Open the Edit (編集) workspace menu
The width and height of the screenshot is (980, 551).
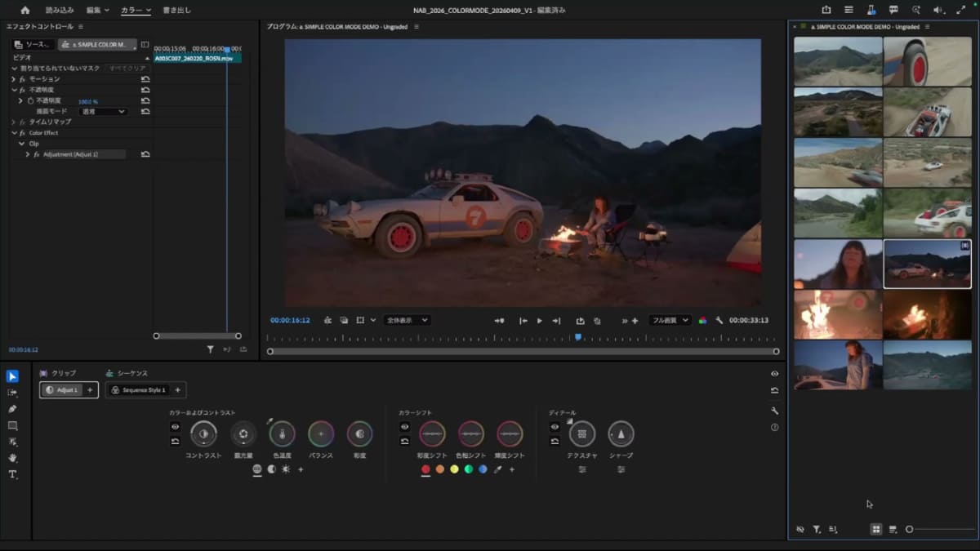[x=98, y=10]
